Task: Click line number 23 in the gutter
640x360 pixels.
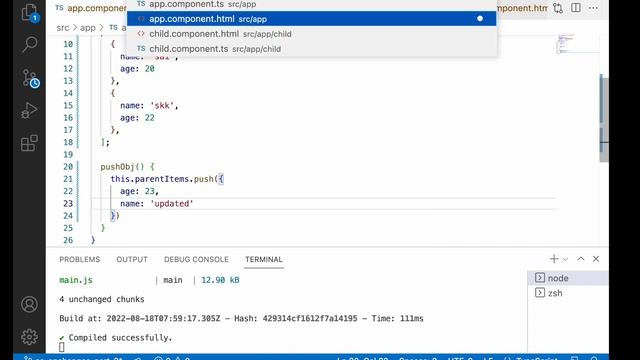Action: pyautogui.click(x=68, y=204)
